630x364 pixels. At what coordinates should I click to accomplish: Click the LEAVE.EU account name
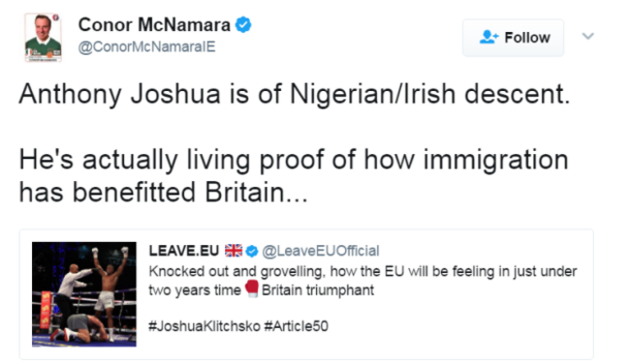pyautogui.click(x=184, y=251)
